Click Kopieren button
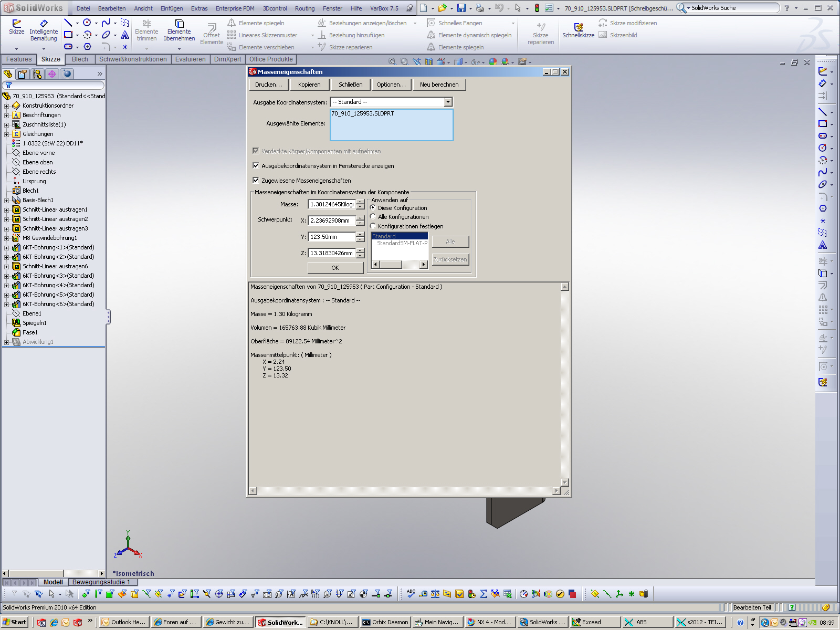This screenshot has width=840, height=630. [309, 85]
